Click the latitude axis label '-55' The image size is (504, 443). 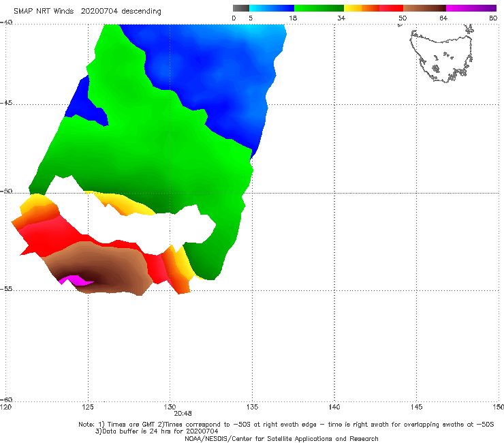(6, 289)
